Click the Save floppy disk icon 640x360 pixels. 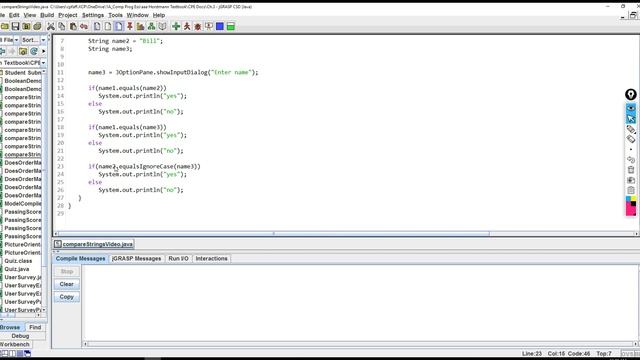16,27
